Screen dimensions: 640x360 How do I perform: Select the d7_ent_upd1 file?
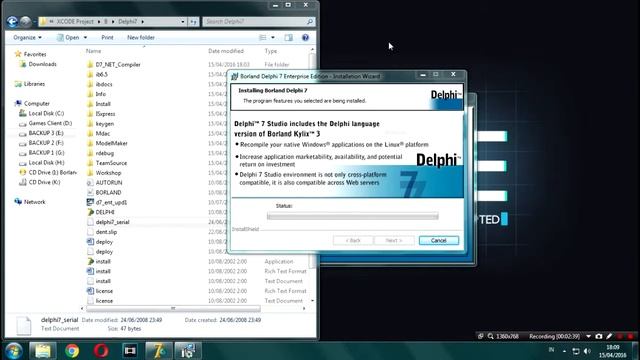107,202
